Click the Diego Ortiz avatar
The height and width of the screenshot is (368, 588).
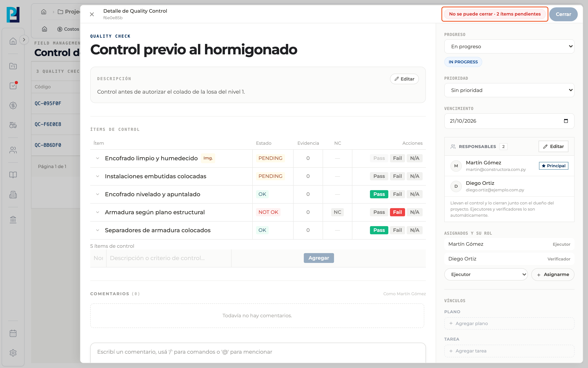coord(456,186)
